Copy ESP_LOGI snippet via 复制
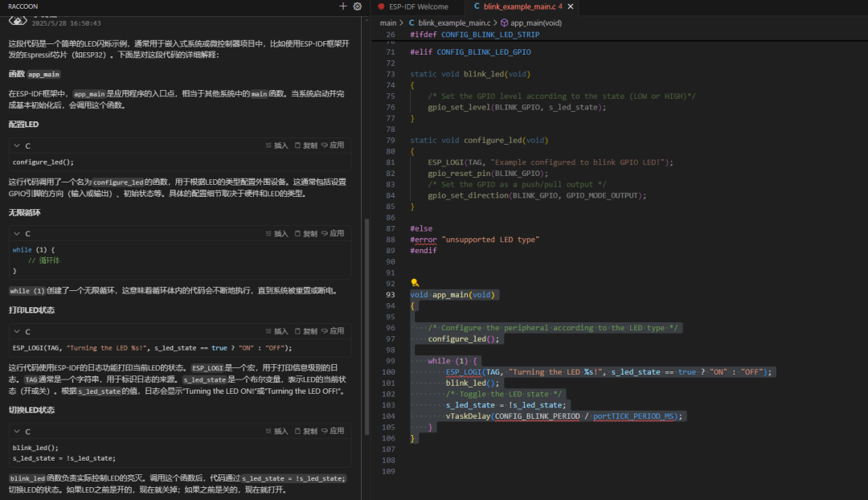Screen dimensions: 868x500 point(305,331)
